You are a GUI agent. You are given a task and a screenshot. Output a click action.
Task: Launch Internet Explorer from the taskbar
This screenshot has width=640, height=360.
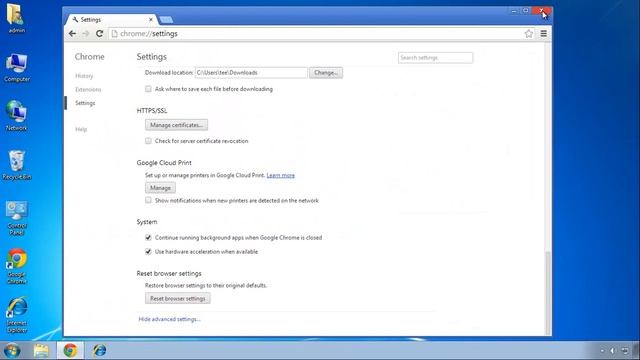[x=99, y=350]
